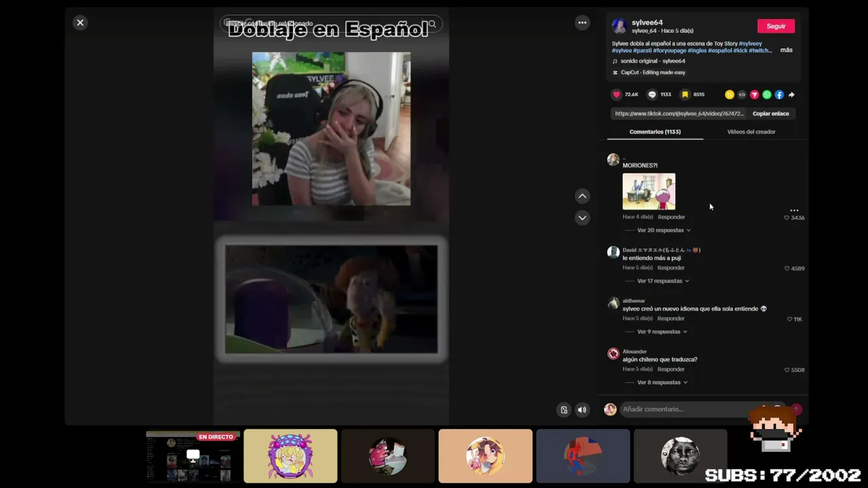
Task: Send to friends with the red icon
Action: 754,95
